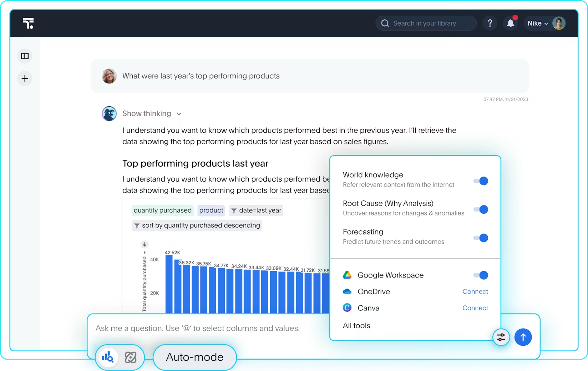Viewport: 588px width, 371px height.
Task: Click the tallest 42.52K chart bar
Action: pos(169,284)
